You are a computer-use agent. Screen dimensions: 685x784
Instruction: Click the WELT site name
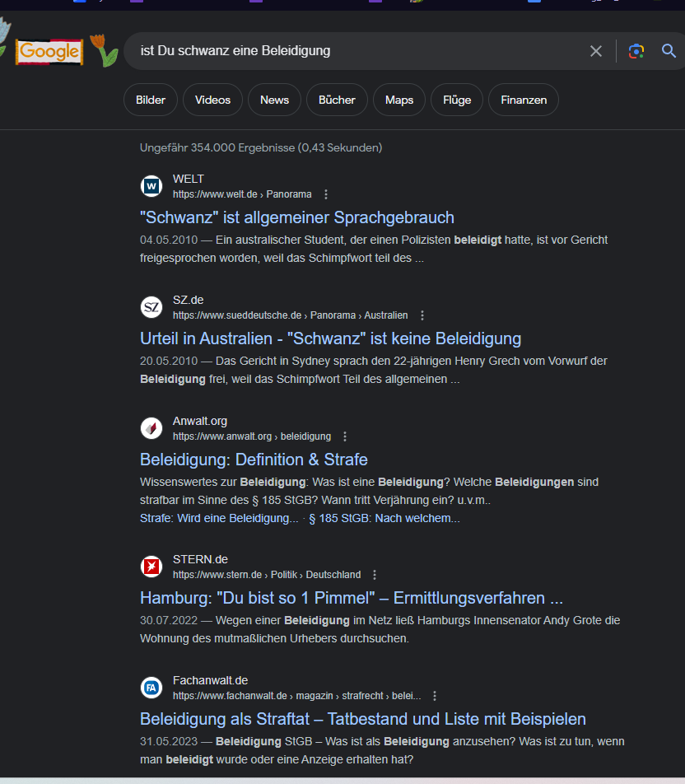pyautogui.click(x=188, y=179)
